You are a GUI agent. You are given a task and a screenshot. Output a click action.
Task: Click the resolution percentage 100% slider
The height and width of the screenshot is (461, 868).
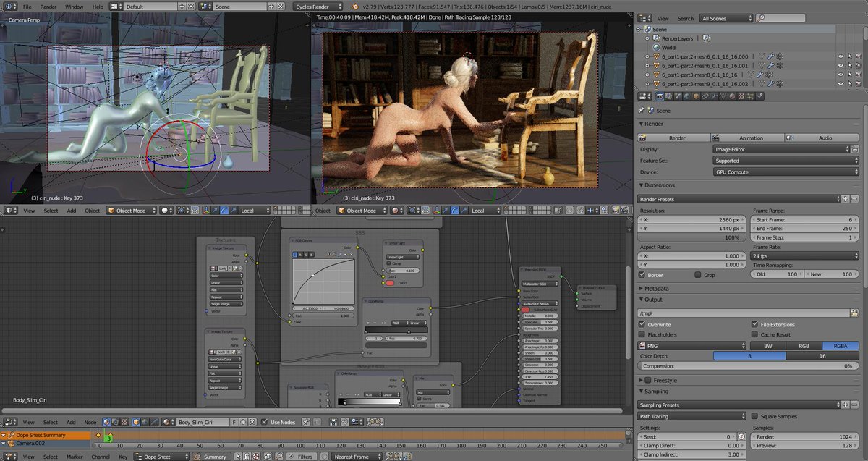click(690, 237)
